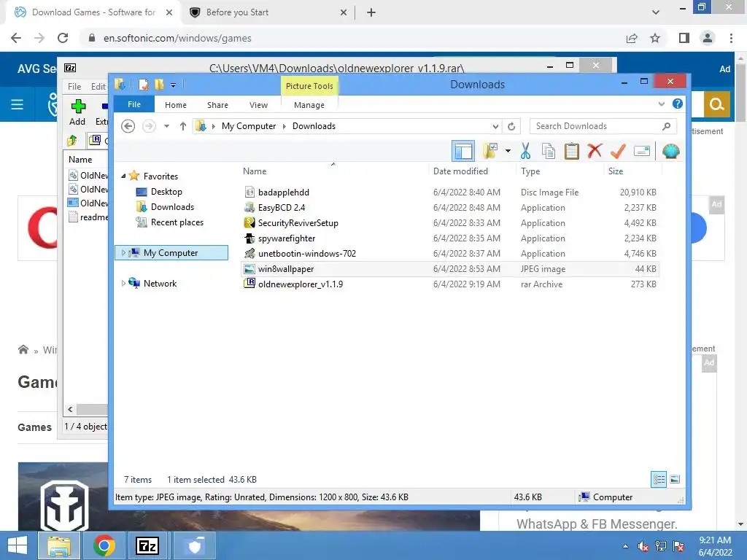Switch to Details view via status icon
This screenshot has height=560, width=747.
point(659,479)
